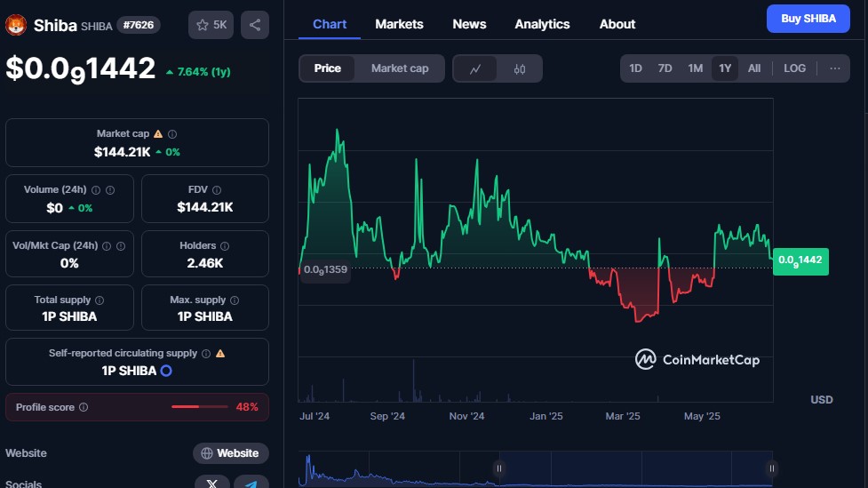Click left handle of range slider
This screenshot has height=488, width=868.
pos(498,468)
